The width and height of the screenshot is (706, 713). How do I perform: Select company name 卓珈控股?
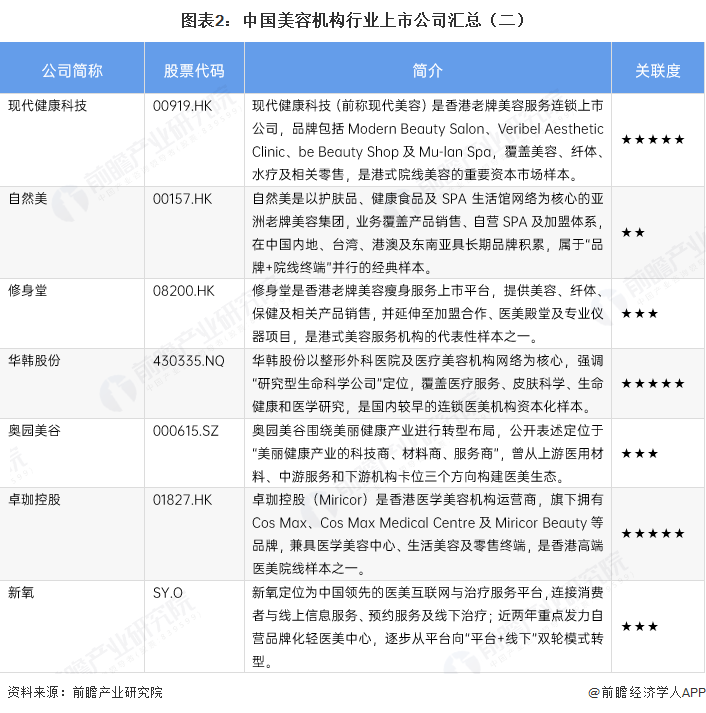click(34, 500)
